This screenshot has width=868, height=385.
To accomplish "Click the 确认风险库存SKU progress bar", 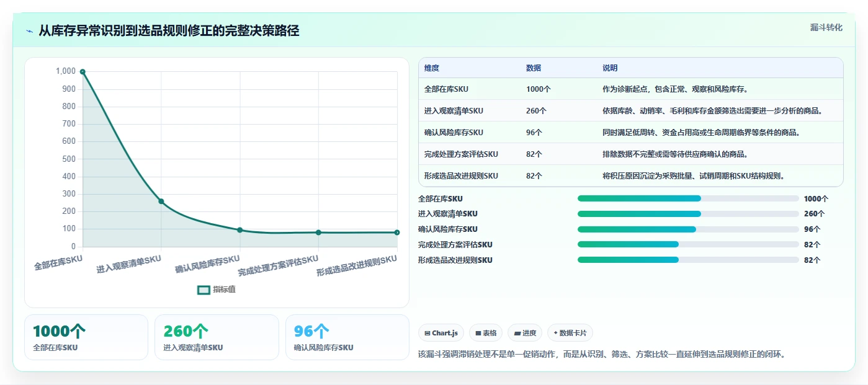I will click(688, 229).
